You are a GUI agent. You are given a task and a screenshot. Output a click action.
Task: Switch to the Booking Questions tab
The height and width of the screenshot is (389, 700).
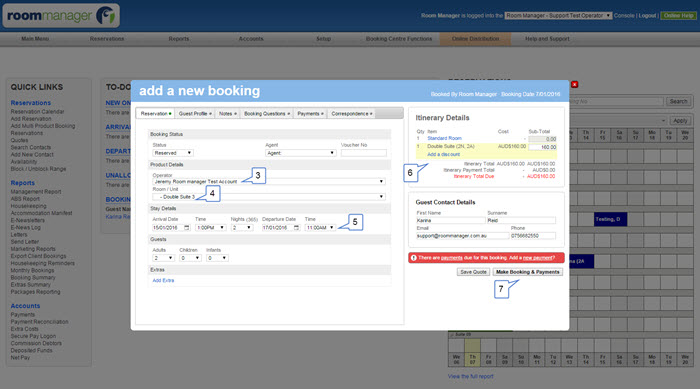pos(267,114)
